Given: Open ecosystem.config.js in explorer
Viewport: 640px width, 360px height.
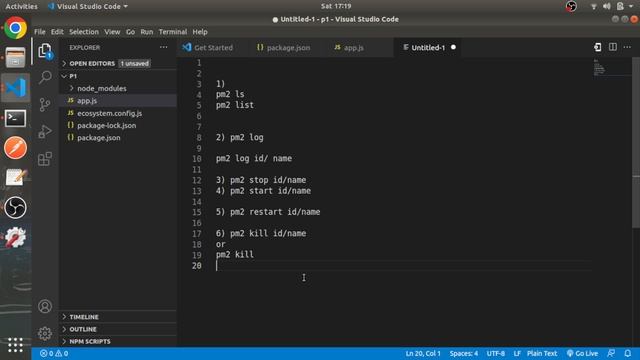Looking at the screenshot, I should click(109, 113).
